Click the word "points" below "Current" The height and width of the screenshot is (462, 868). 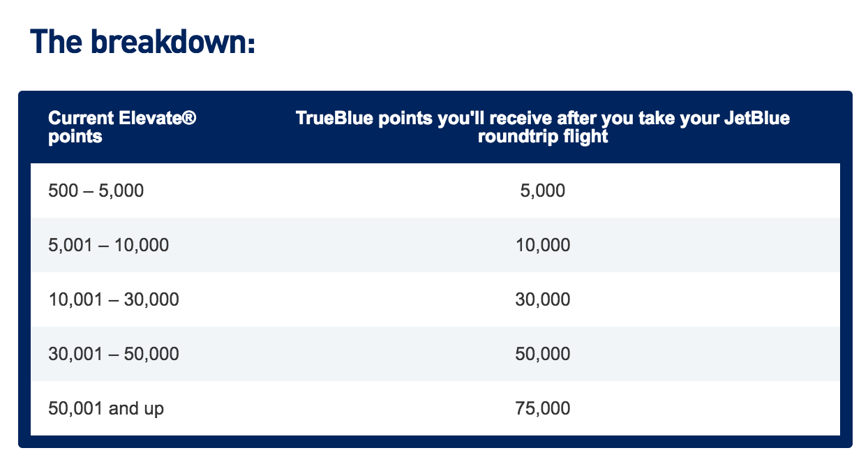point(75,135)
